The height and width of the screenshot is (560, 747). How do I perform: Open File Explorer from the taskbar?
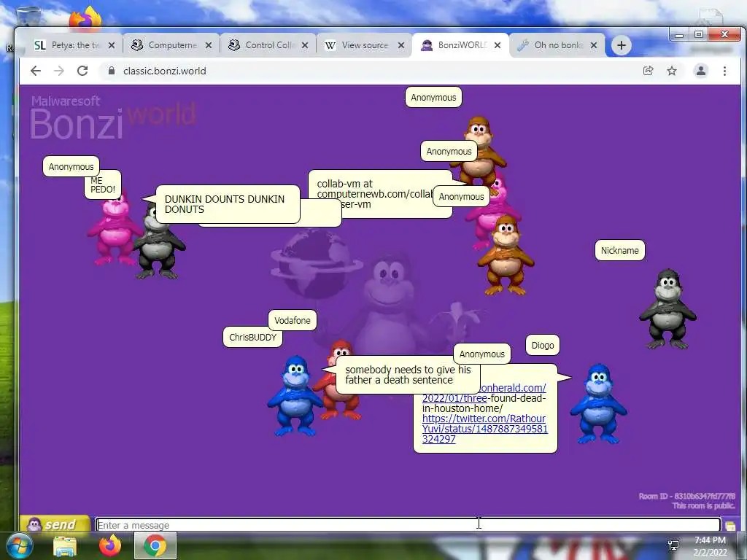(65, 546)
